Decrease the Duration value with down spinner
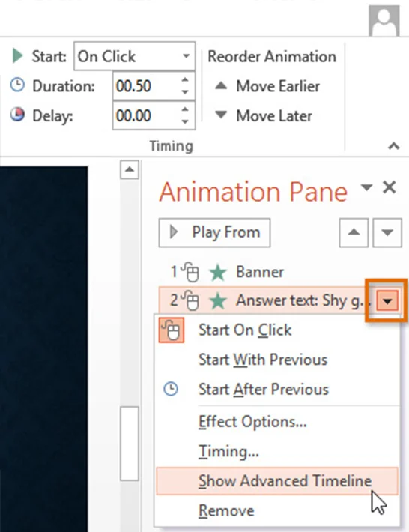Image resolution: width=409 pixels, height=532 pixels. tap(185, 92)
